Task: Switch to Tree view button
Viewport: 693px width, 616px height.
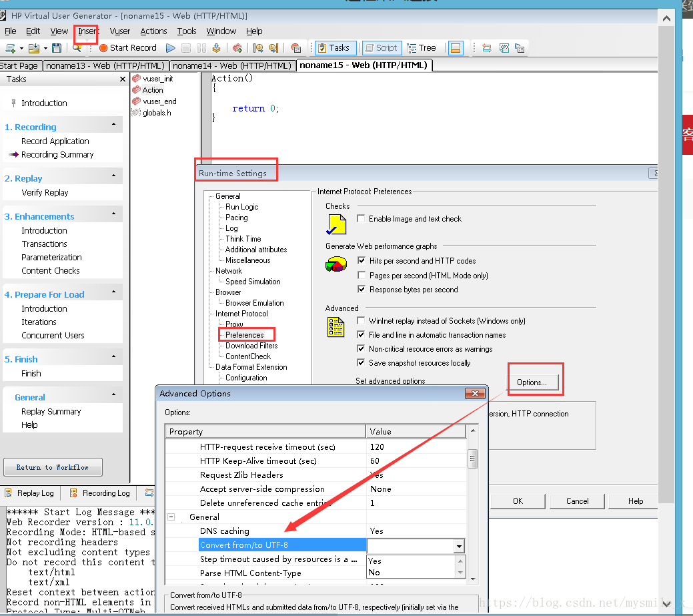Action: point(422,48)
